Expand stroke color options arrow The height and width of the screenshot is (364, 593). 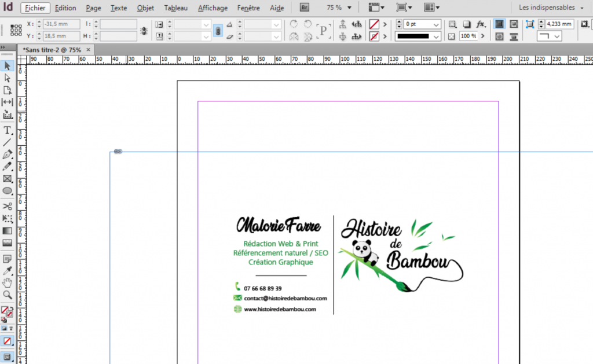coord(385,36)
